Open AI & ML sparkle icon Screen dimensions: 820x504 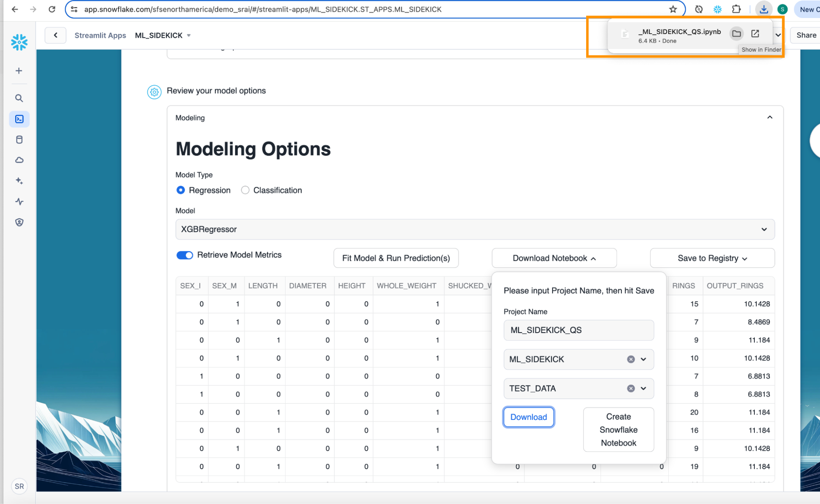click(x=19, y=181)
